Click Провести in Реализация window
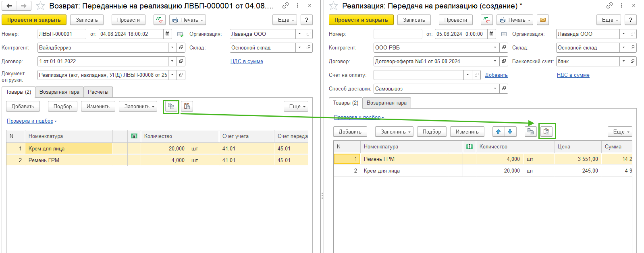 point(456,20)
